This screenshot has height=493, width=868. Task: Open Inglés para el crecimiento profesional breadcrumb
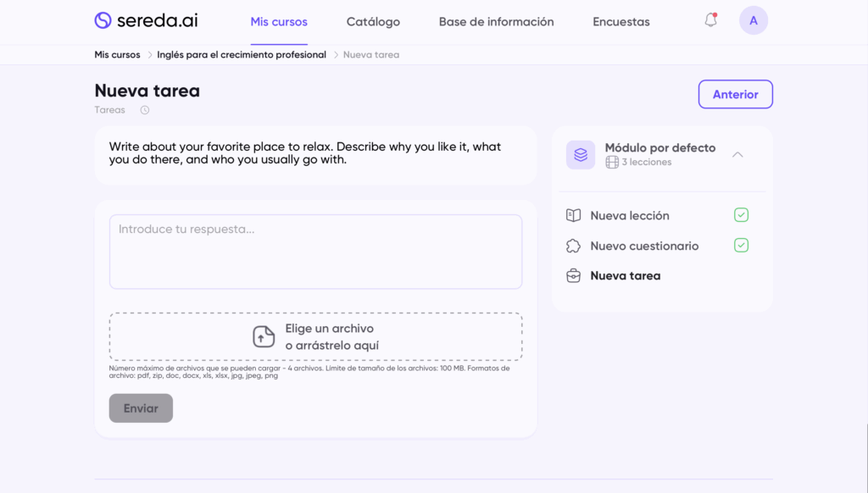click(x=242, y=55)
